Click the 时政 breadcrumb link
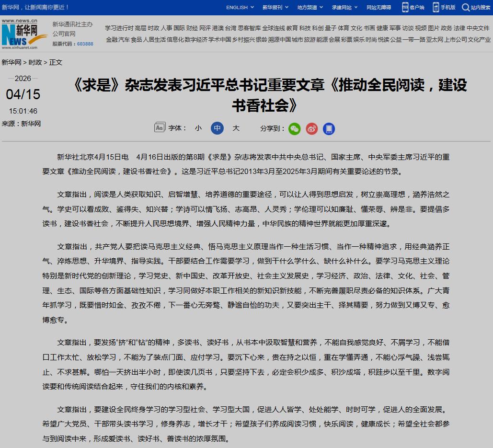493x448 pixels. 35,62
